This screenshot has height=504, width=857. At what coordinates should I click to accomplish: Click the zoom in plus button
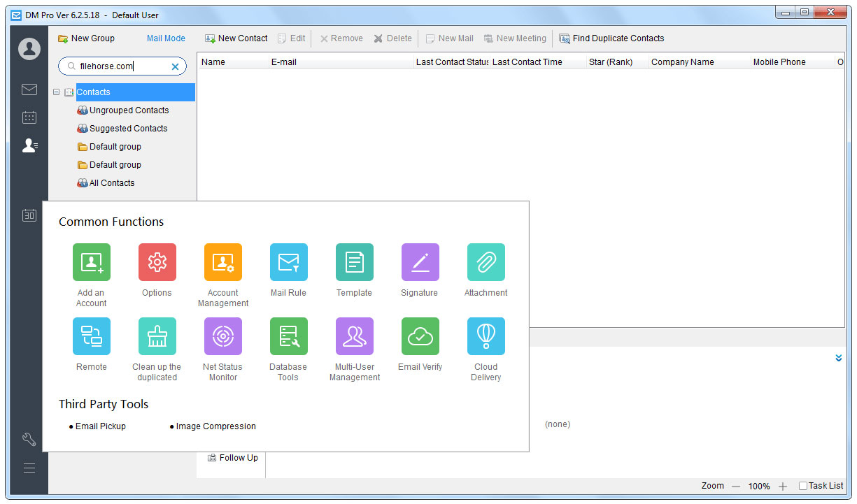[x=783, y=486]
